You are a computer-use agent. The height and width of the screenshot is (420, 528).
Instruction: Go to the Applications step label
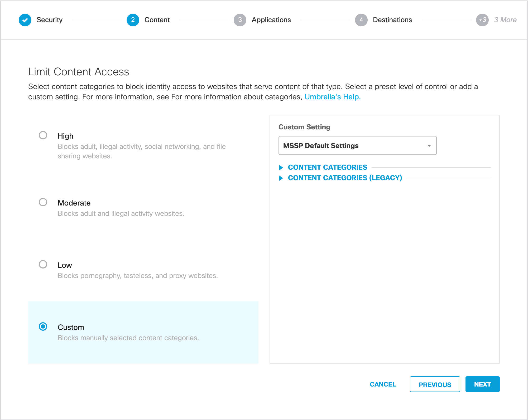(x=271, y=20)
